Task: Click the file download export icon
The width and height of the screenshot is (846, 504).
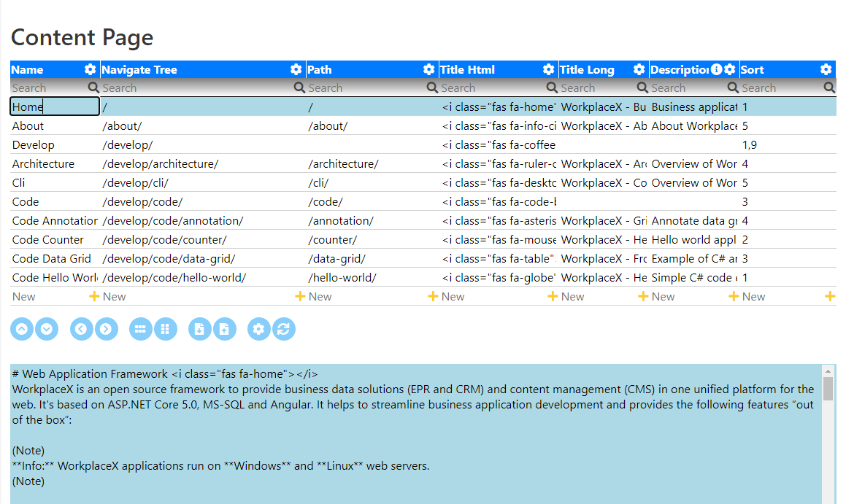Action: pos(199,329)
